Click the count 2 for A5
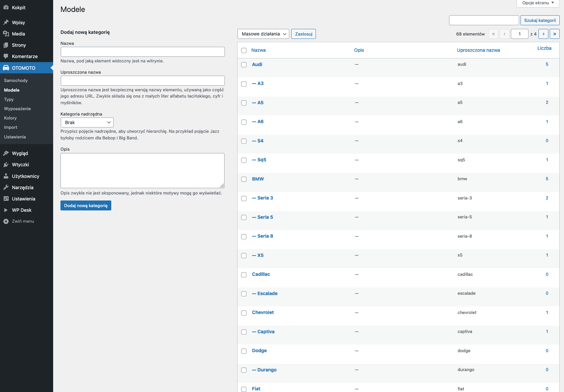 tap(547, 103)
